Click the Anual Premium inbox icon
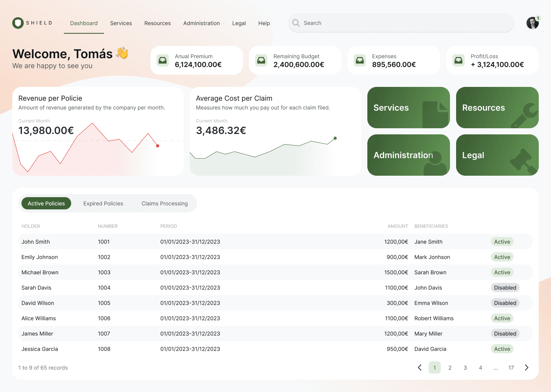551x392 pixels. point(163,60)
